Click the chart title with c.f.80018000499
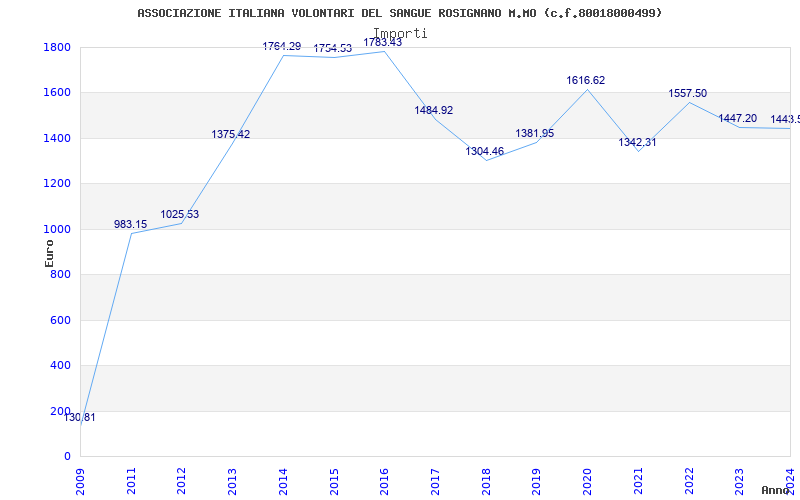Viewport: 800px width, 500px height. 399,13
